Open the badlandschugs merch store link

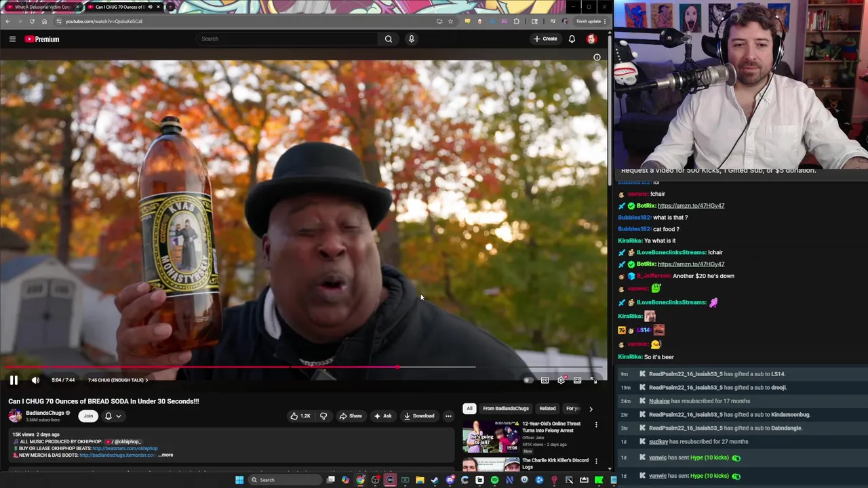(117, 455)
